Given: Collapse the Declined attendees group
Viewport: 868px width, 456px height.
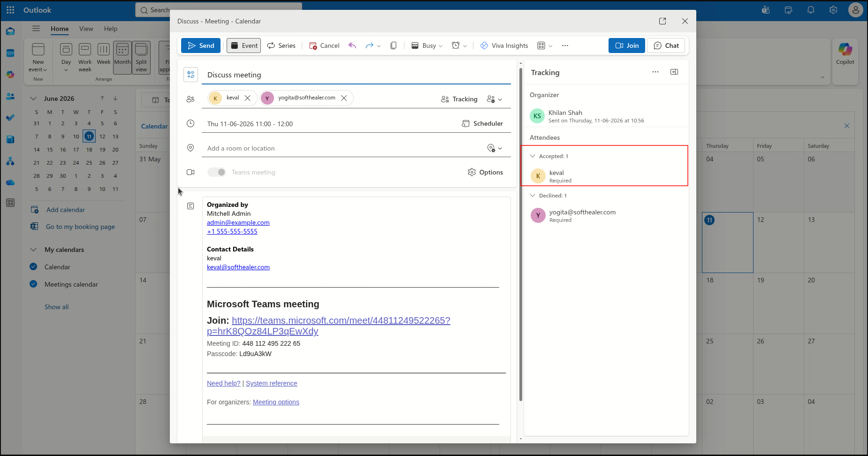Looking at the screenshot, I should point(533,195).
